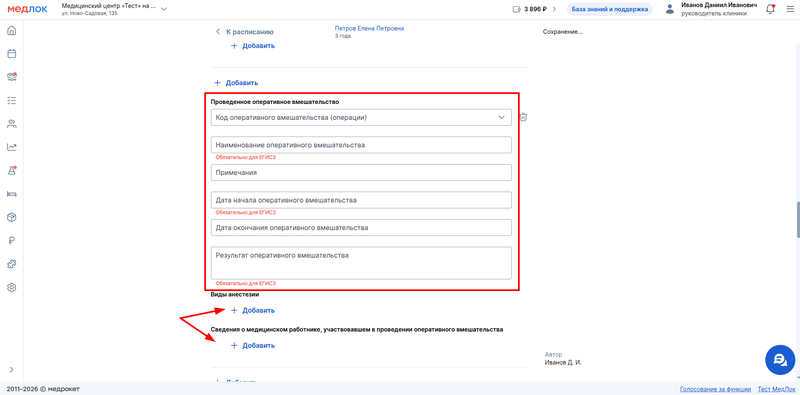
Task: Open «Тест МедЛок» footer link
Action: click(776, 389)
